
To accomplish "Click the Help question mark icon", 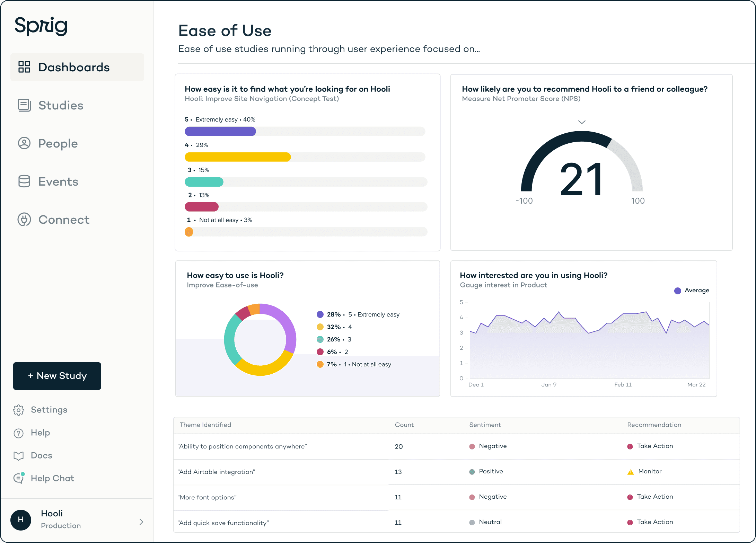I will coord(18,433).
